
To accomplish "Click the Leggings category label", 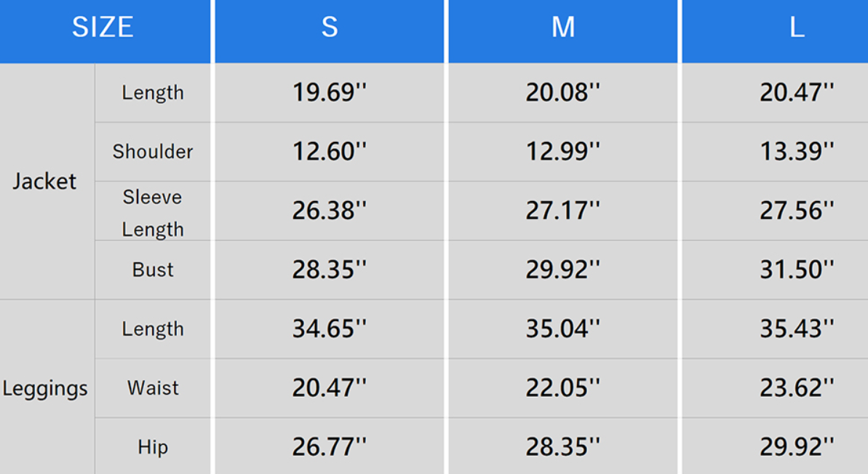I will pos(45,388).
